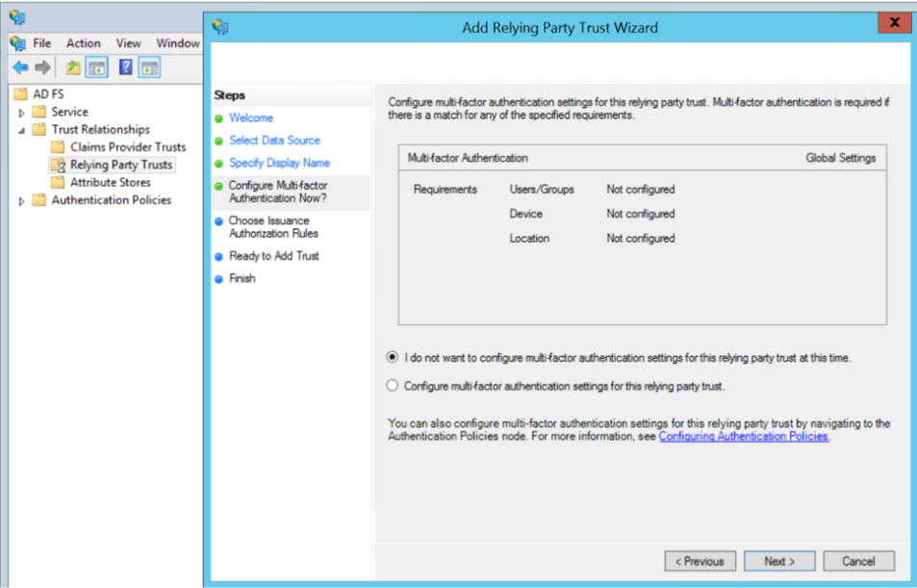The height and width of the screenshot is (588, 917).
Task: Select 'I do not want to configure' radio option
Action: click(392, 357)
